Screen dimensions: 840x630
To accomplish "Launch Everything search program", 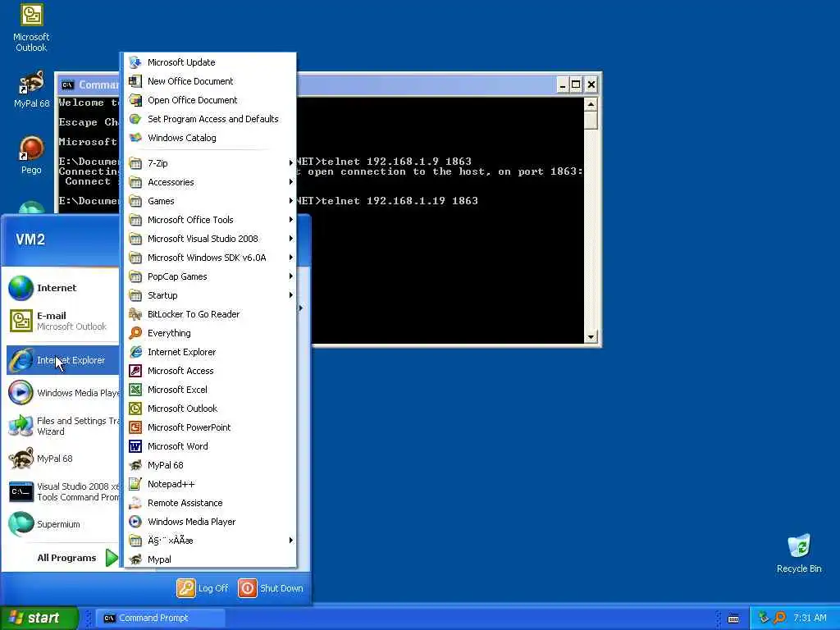I will [x=210, y=333].
